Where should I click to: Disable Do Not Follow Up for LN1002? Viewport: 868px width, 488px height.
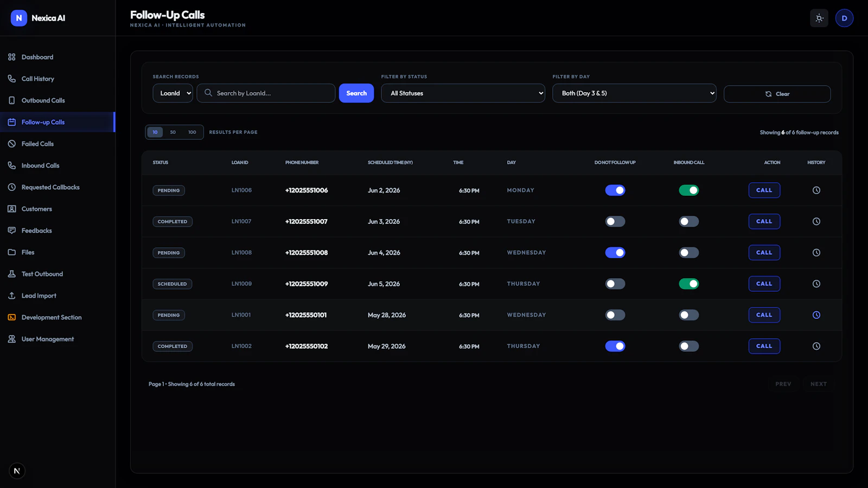pyautogui.click(x=615, y=346)
